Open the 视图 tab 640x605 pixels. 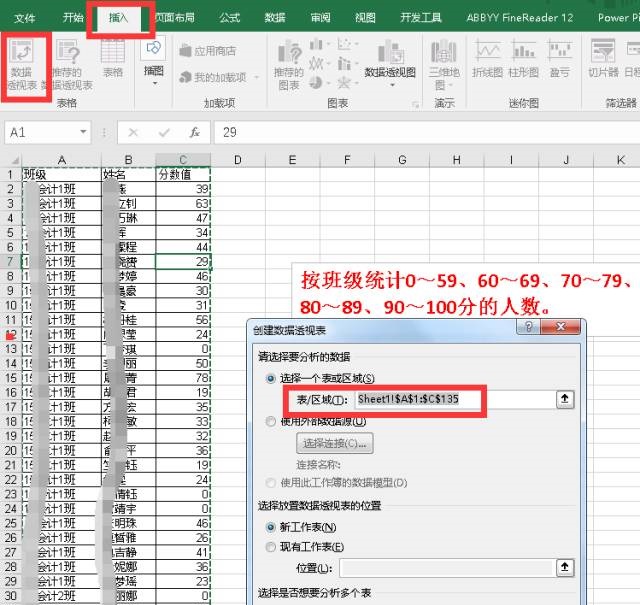click(x=365, y=18)
